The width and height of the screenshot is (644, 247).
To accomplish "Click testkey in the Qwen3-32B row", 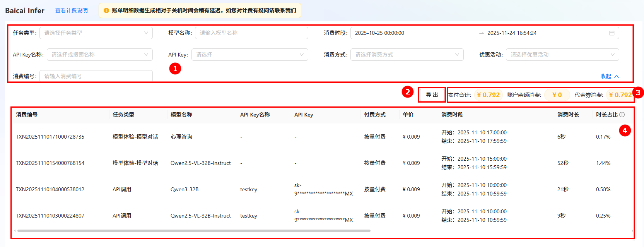I will (249, 189).
